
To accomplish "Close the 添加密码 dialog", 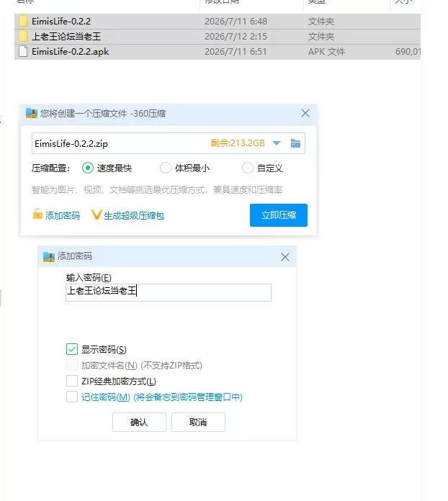I will click(x=285, y=257).
